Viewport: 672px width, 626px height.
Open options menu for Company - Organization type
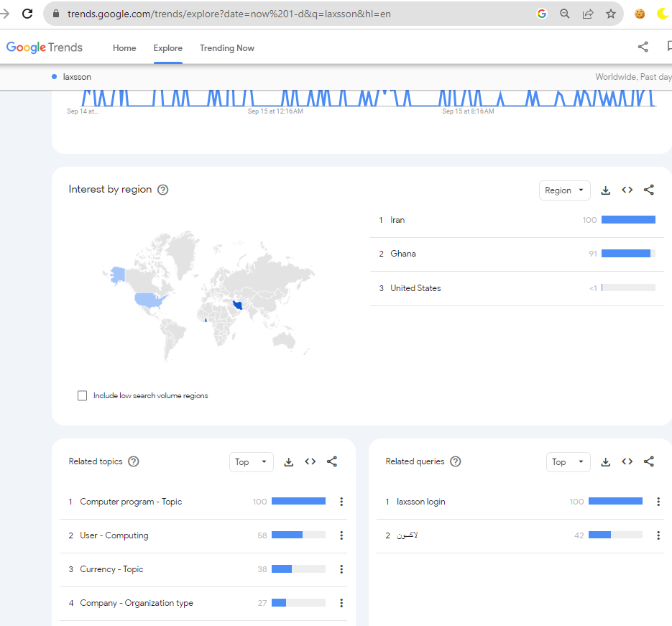(341, 603)
